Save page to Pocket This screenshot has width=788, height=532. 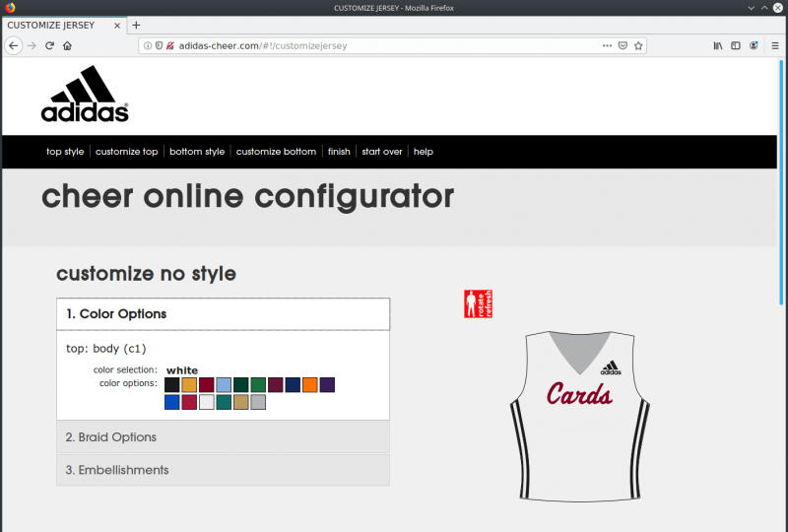coord(623,45)
